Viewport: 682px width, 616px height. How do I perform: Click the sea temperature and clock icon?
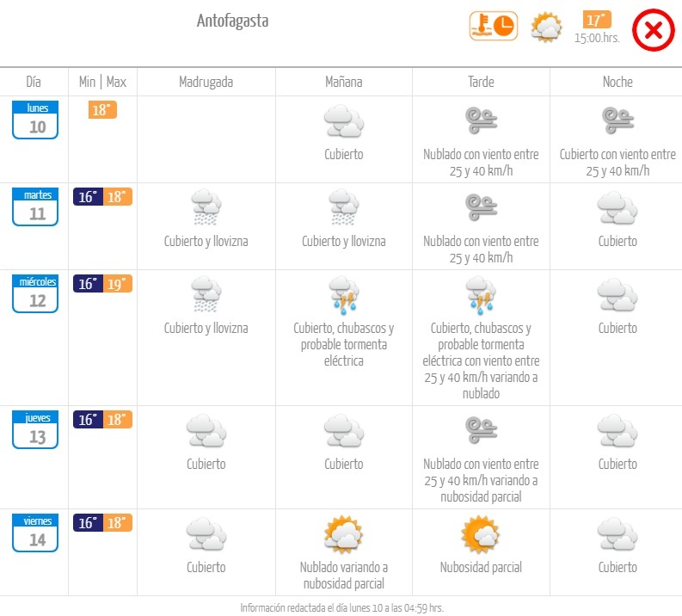(494, 26)
